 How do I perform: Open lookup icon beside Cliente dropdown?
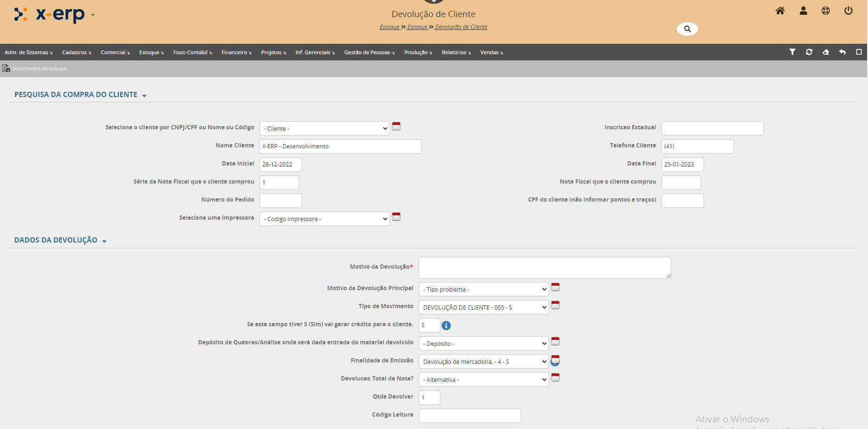pyautogui.click(x=396, y=127)
